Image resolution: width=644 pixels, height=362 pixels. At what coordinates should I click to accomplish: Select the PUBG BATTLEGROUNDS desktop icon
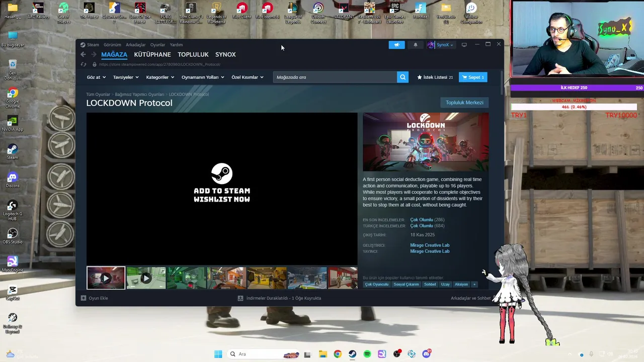pyautogui.click(x=165, y=13)
